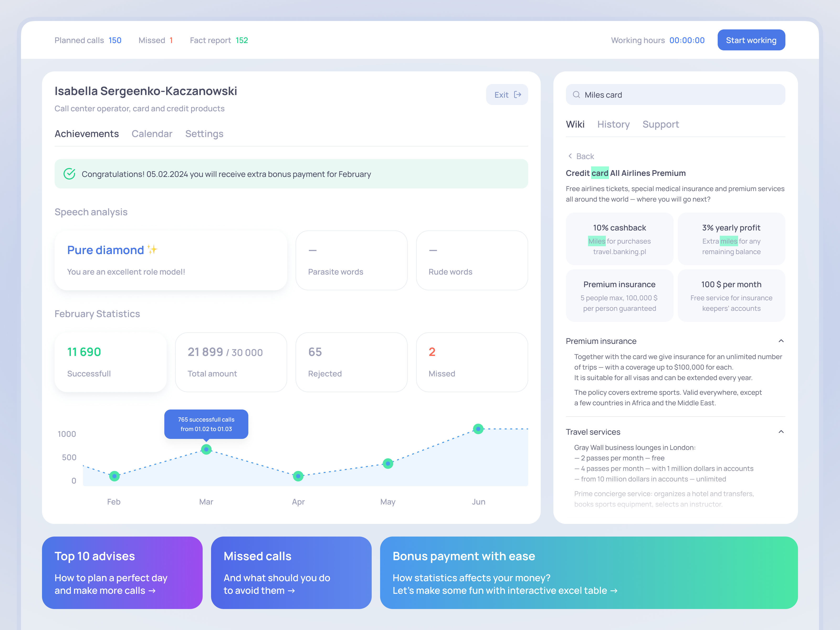The image size is (840, 630).
Task: Select the March data point on the chart
Action: (x=206, y=449)
